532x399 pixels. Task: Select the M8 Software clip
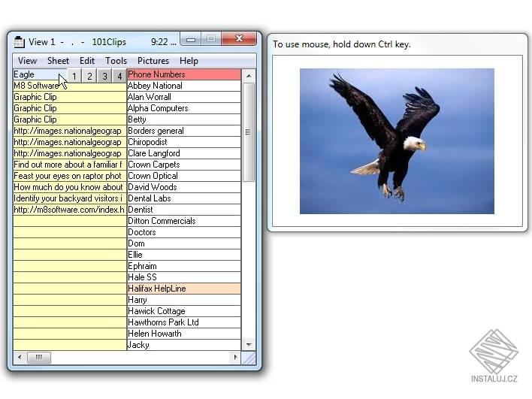[x=70, y=86]
